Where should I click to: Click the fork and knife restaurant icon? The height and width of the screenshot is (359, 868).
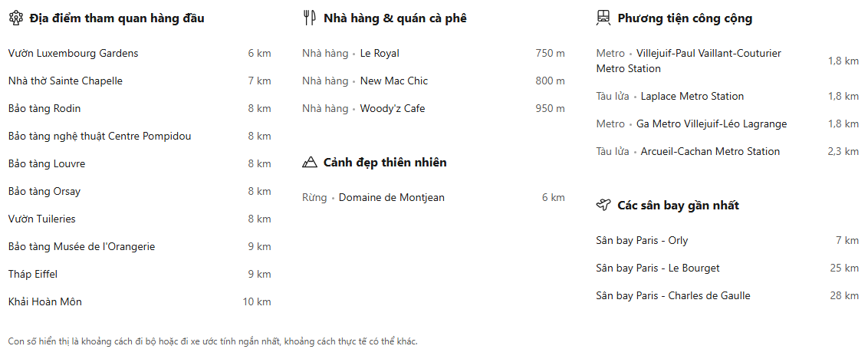[x=309, y=18]
